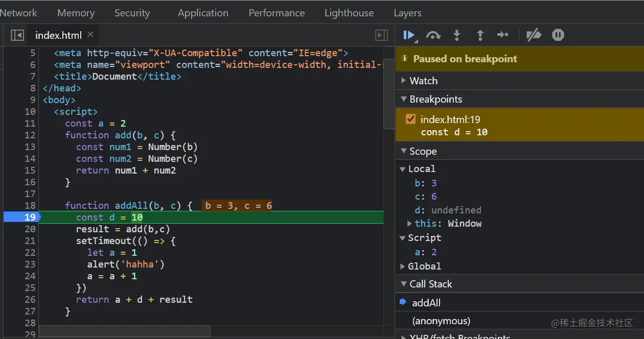Open the Memory tab
This screenshot has width=644, height=339.
(x=76, y=13)
